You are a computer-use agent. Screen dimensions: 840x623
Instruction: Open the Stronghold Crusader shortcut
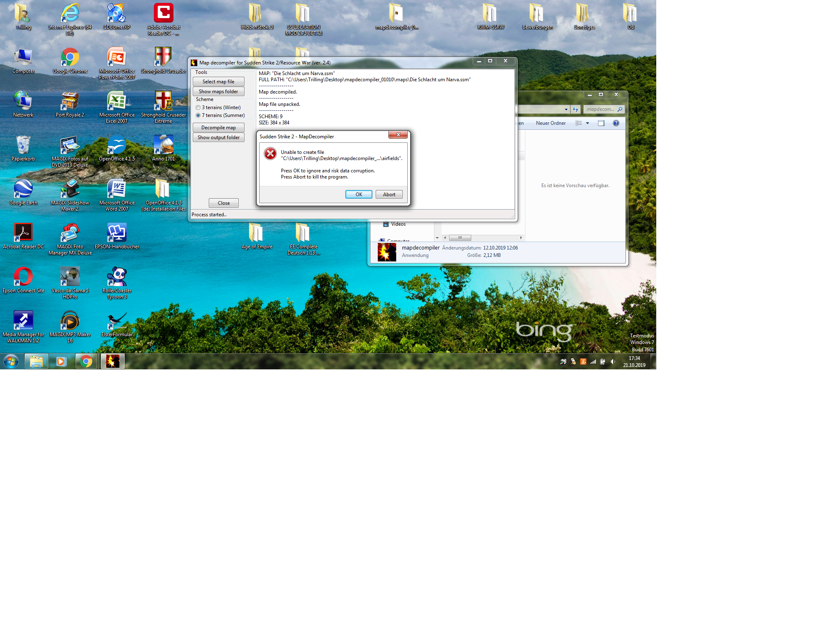click(163, 60)
